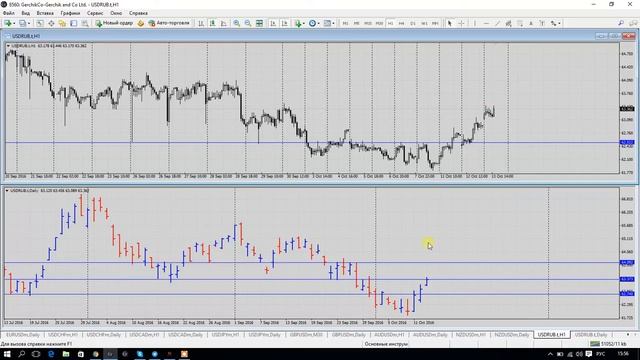Expand the USDRUB.t,Daily chart title triangle
This screenshot has width=640, height=360.
click(x=7, y=191)
